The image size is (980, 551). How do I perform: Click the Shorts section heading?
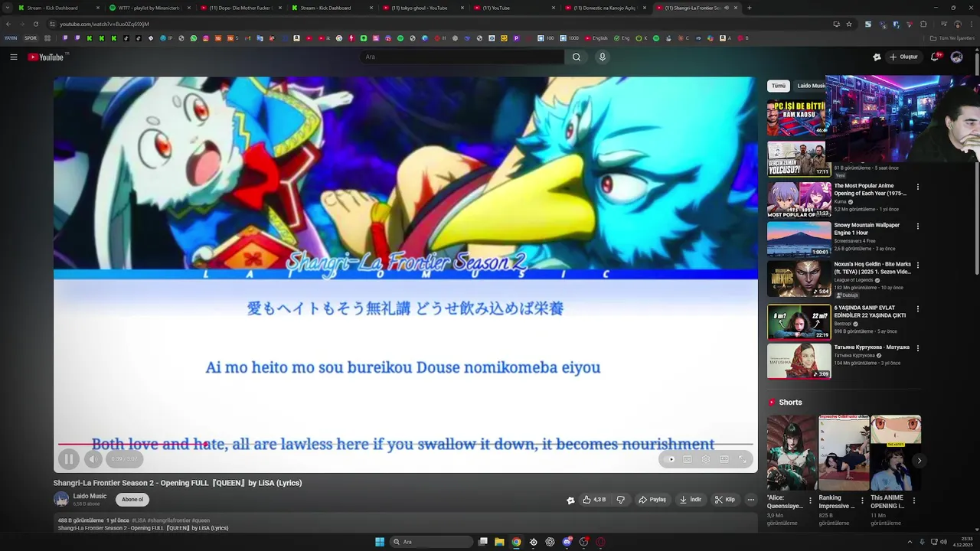pyautogui.click(x=790, y=403)
